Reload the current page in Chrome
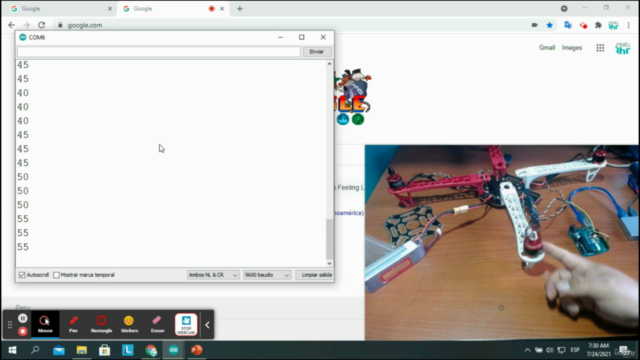The image size is (640, 360). tap(42, 25)
